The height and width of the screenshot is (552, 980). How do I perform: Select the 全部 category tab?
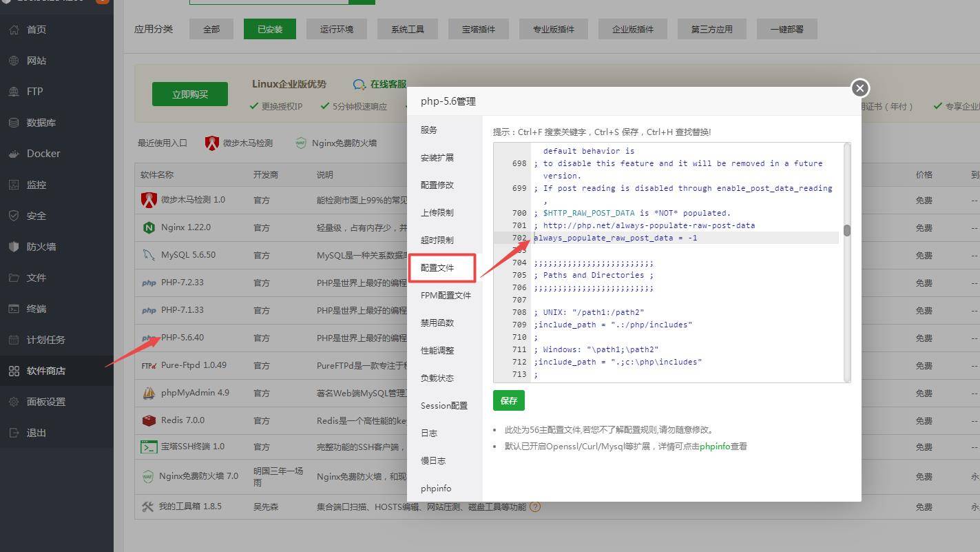coord(211,29)
